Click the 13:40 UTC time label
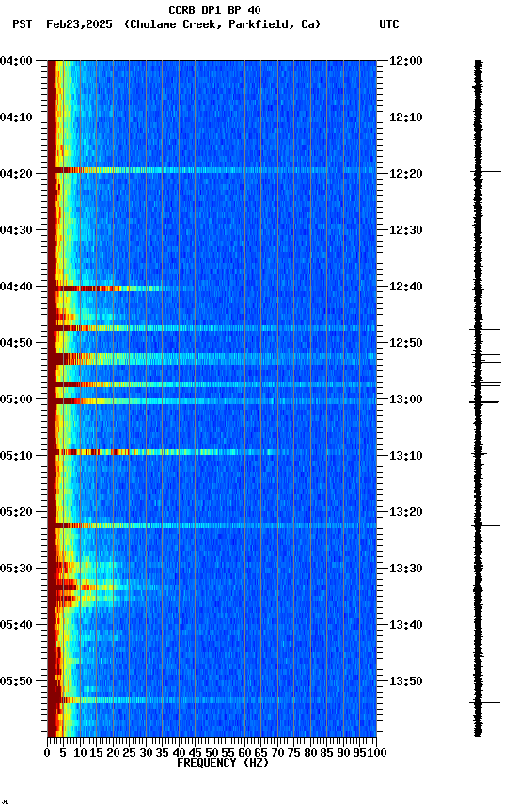 [x=406, y=626]
